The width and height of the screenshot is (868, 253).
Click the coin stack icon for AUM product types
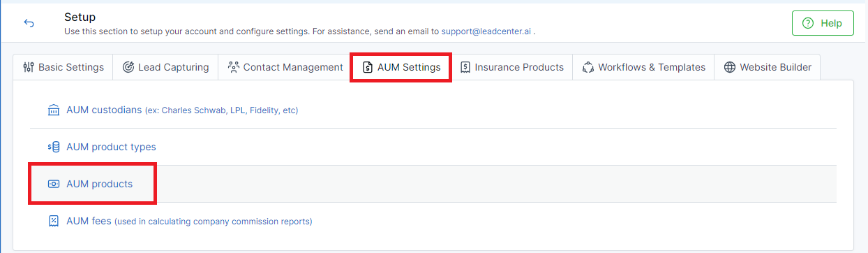tap(54, 147)
